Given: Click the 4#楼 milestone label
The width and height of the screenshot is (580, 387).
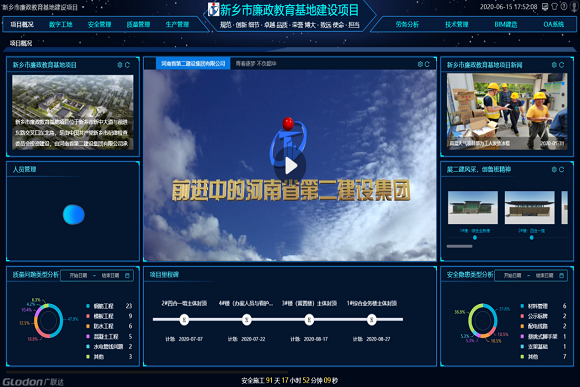Looking at the screenshot, I should [246, 303].
